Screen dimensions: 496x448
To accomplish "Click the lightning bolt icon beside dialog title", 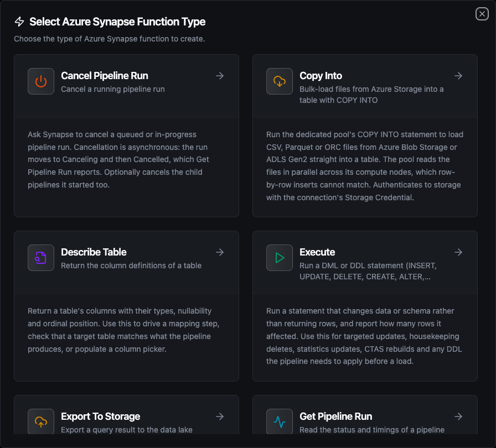I will (19, 22).
